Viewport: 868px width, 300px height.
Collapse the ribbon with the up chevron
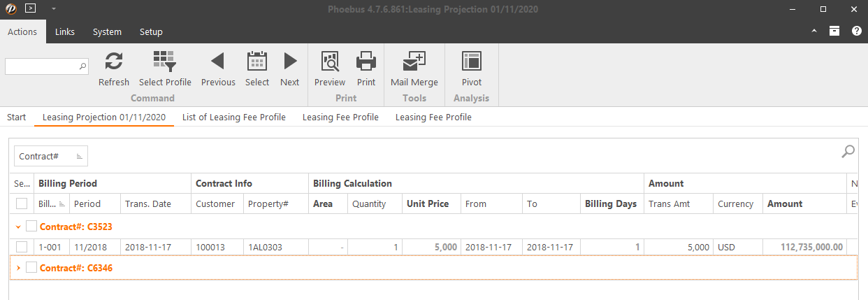point(813,31)
